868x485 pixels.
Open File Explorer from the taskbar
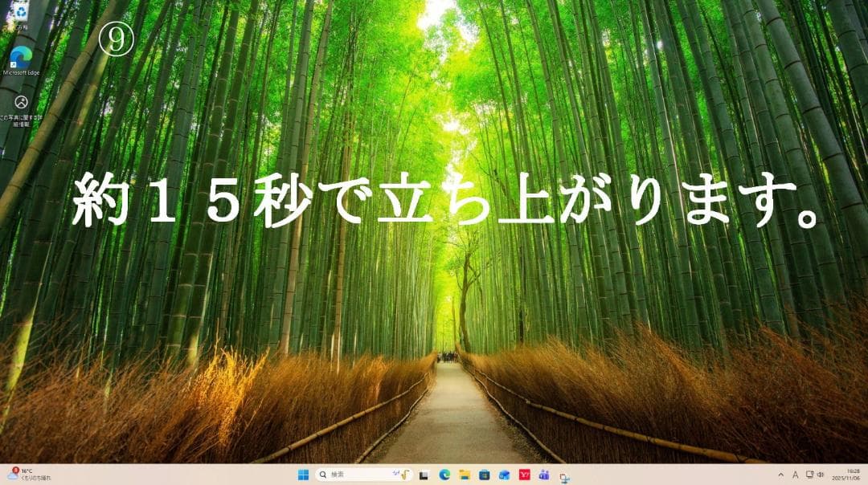tap(465, 474)
